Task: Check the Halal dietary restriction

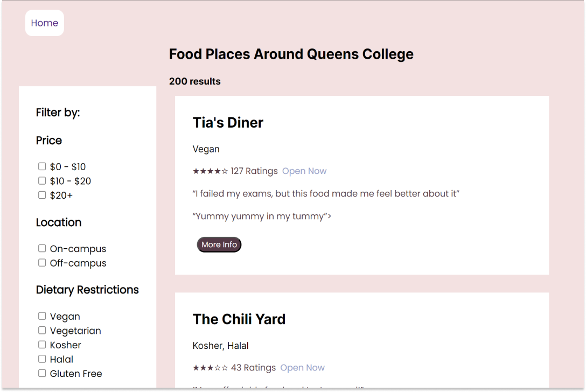Action: click(42, 359)
